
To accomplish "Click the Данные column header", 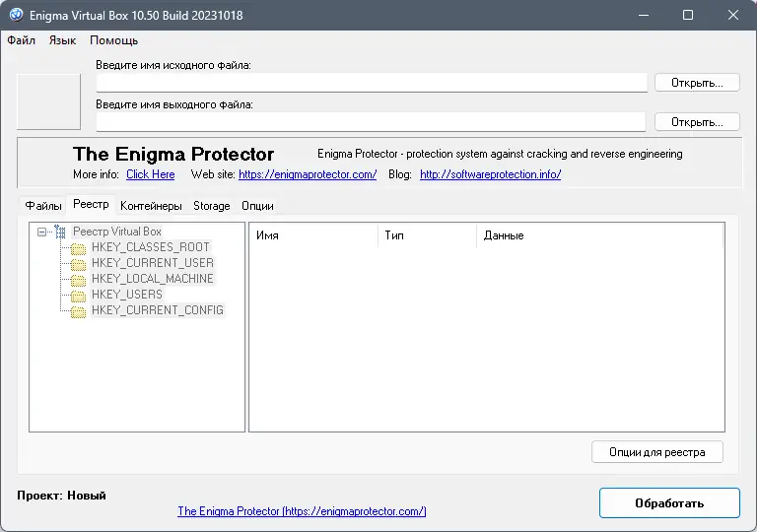I will point(600,235).
